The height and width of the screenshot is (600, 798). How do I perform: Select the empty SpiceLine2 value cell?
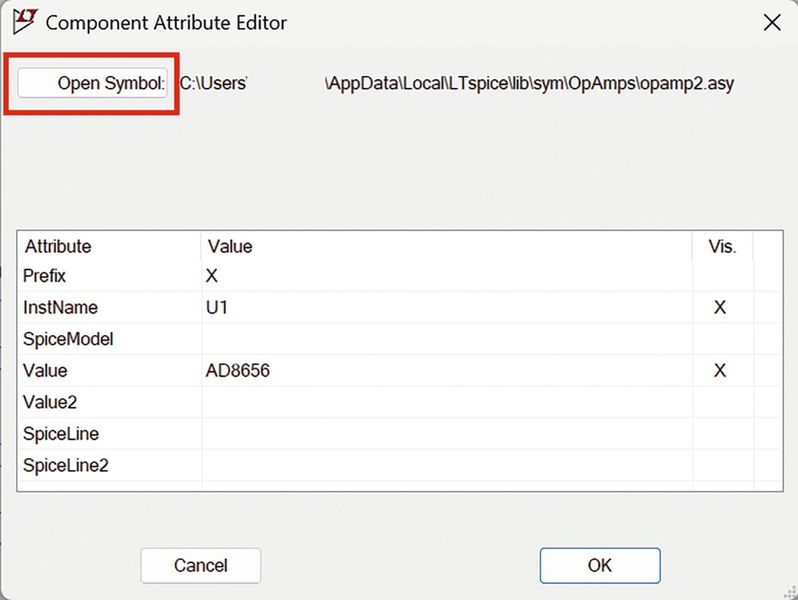447,465
